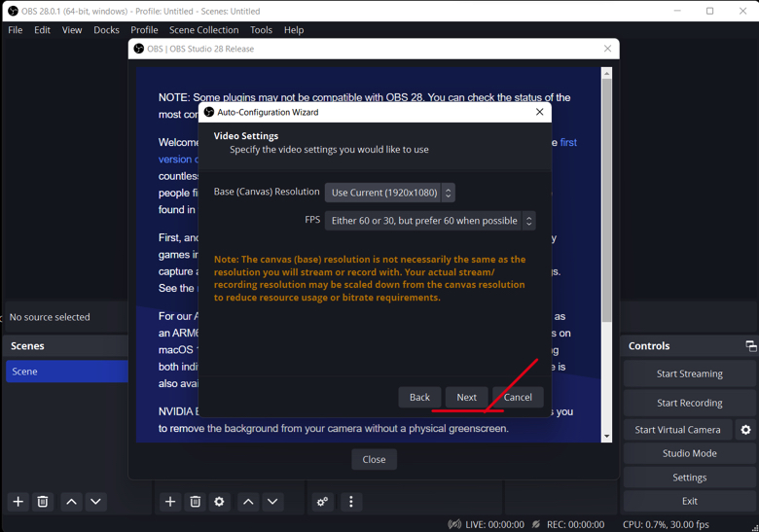Remove selected scene with trash icon

(43, 502)
